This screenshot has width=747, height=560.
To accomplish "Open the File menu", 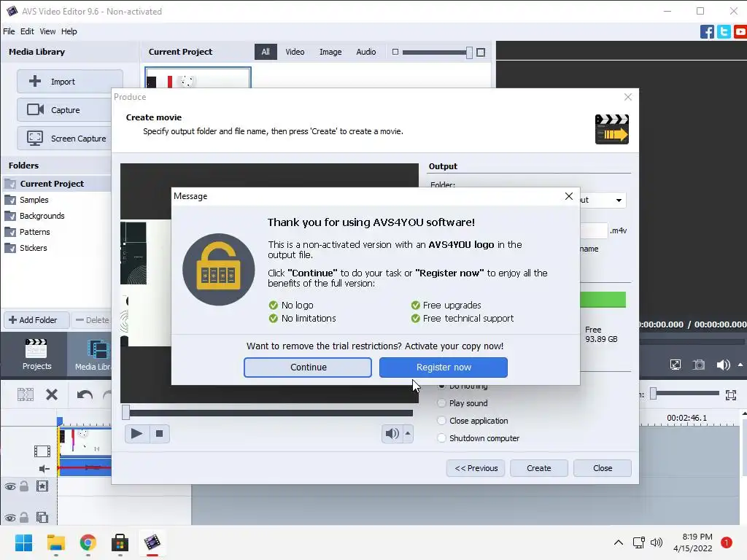I will click(9, 31).
